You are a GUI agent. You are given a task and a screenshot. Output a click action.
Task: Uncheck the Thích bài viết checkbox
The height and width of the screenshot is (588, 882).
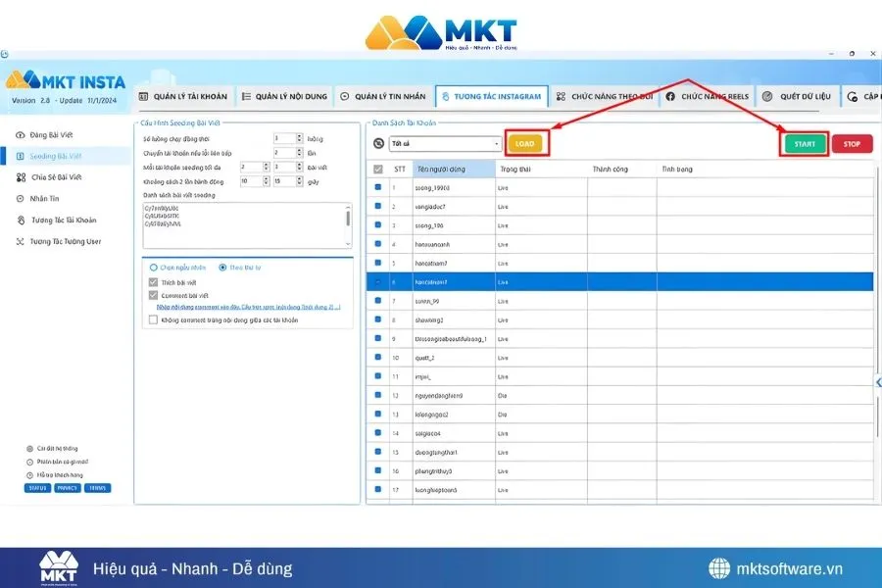point(153,282)
